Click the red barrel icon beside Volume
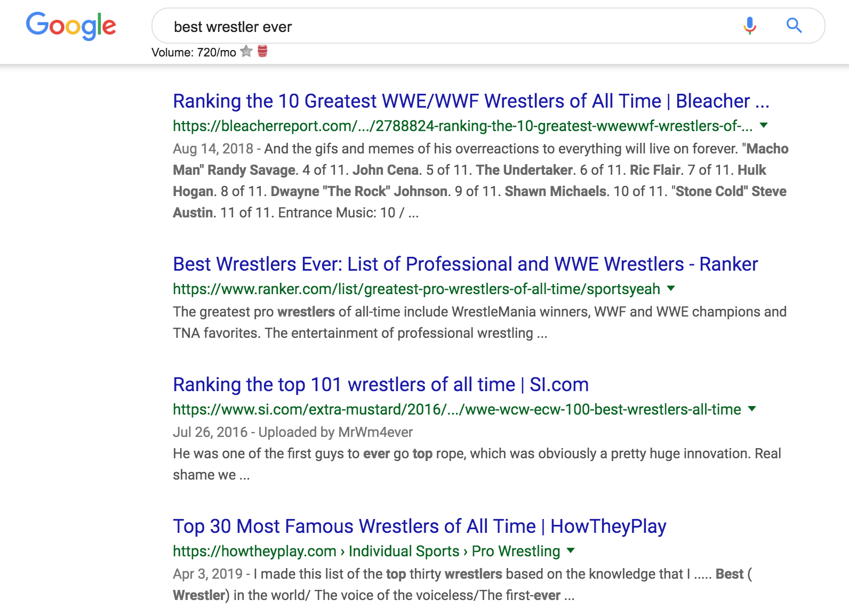 pyautogui.click(x=262, y=51)
